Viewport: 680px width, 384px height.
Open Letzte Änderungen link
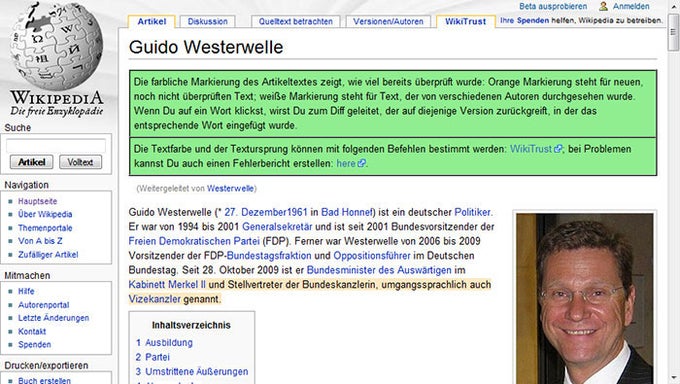click(x=53, y=318)
